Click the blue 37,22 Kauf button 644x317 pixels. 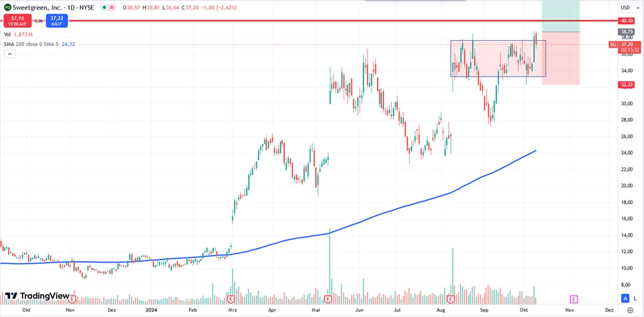(x=56, y=21)
